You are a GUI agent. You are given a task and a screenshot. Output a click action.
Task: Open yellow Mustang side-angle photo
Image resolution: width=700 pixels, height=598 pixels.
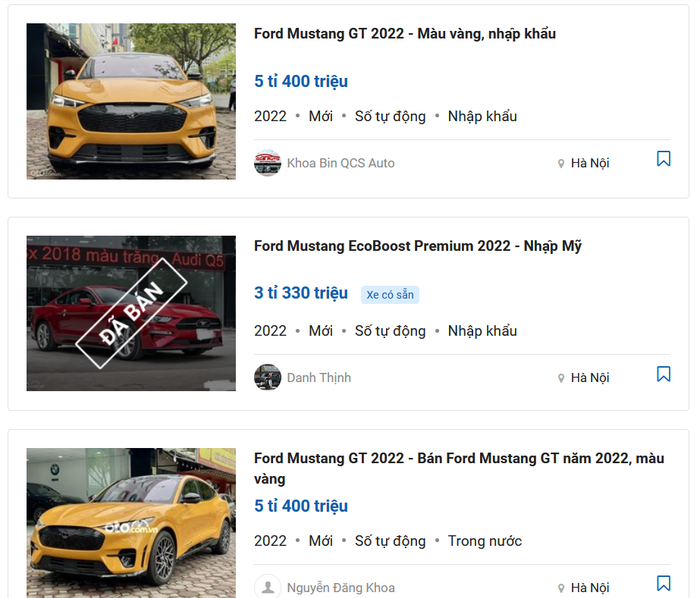pyautogui.click(x=131, y=523)
